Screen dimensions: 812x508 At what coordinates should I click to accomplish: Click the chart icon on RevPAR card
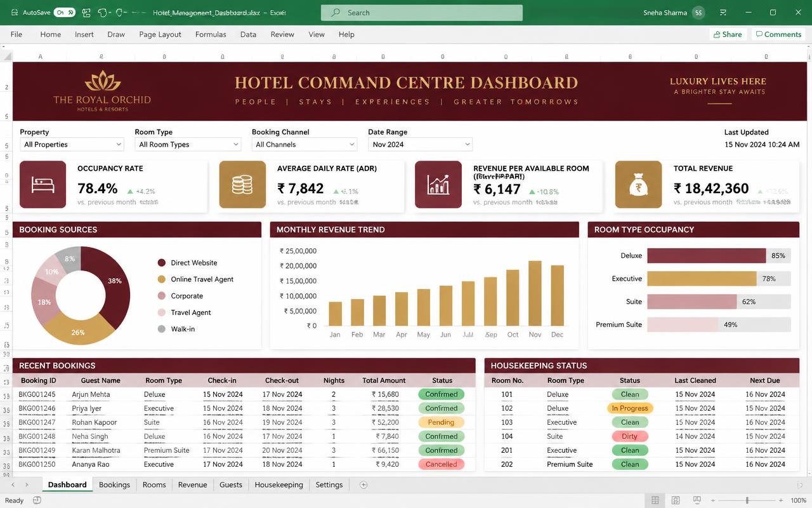coord(438,185)
